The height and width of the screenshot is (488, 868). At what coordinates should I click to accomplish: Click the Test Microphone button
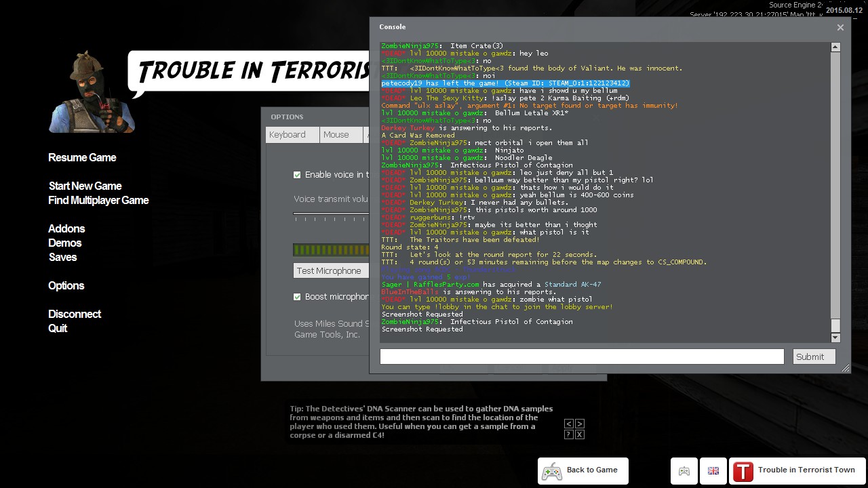click(x=330, y=270)
